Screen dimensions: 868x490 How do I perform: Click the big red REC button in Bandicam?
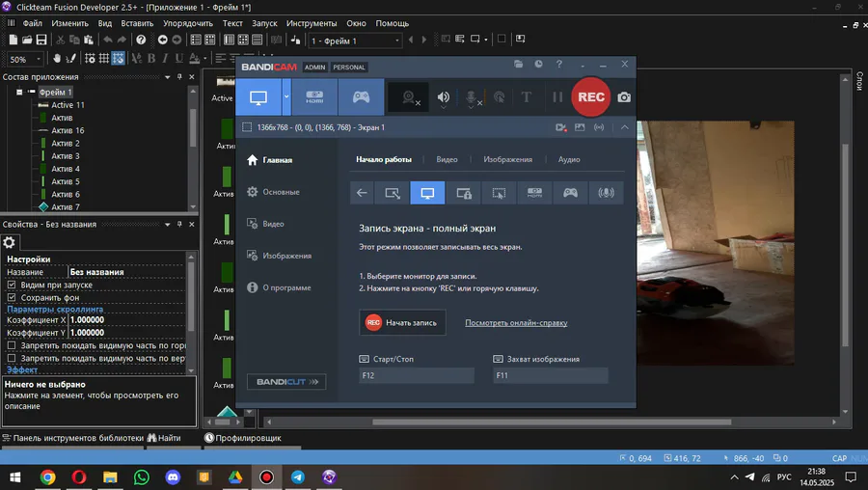pyautogui.click(x=590, y=96)
